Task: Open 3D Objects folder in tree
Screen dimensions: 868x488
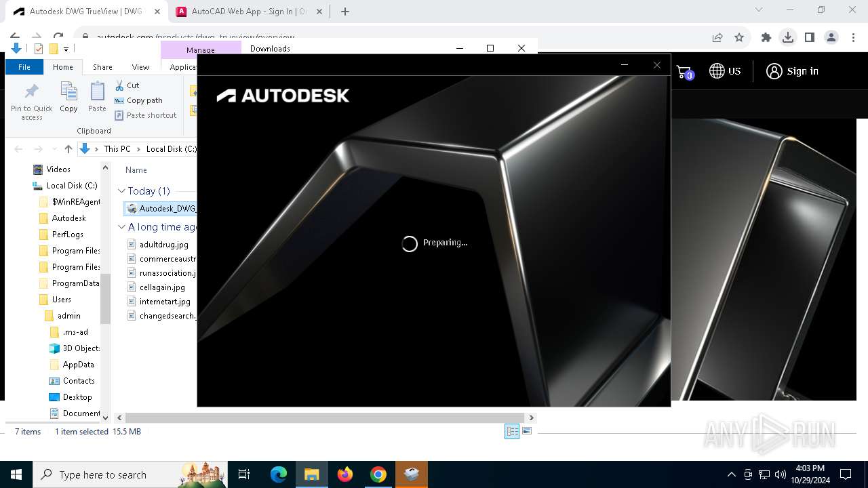Action: click(81, 348)
